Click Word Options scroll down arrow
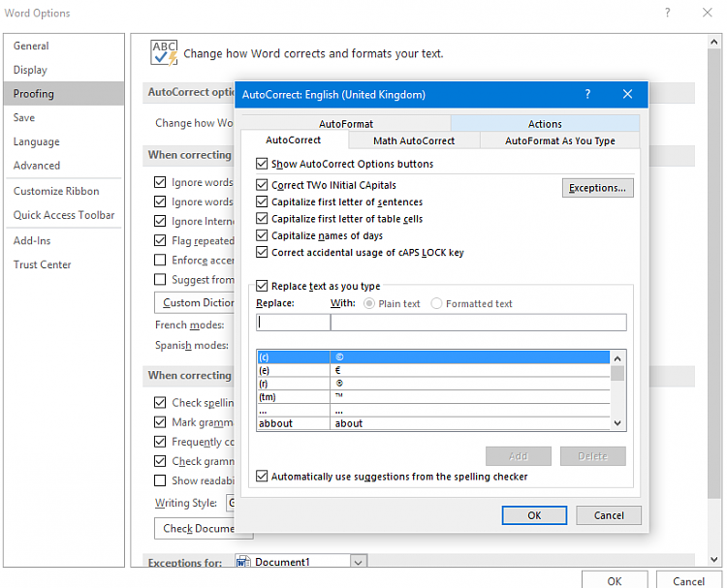This screenshot has height=588, width=727. tap(714, 559)
